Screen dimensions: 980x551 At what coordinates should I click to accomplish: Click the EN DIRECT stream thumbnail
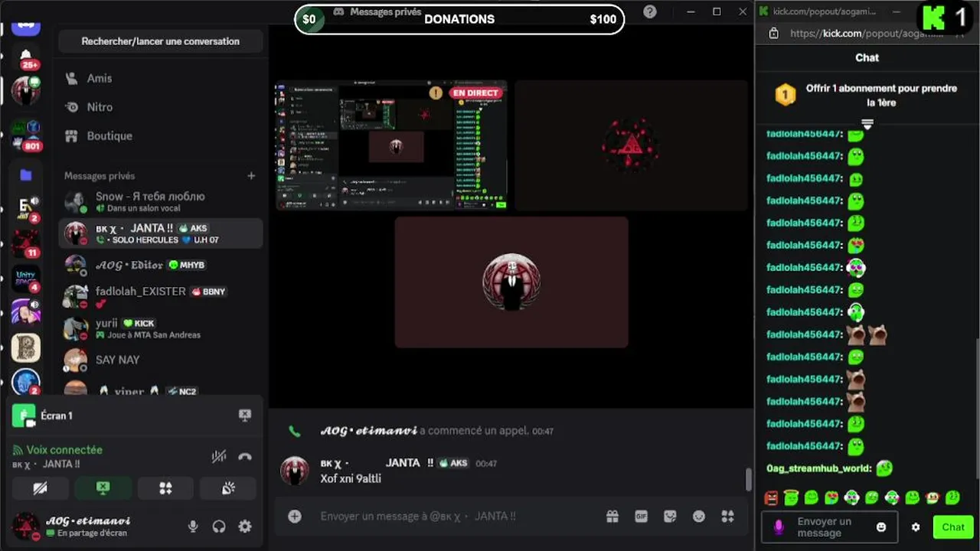coord(391,145)
